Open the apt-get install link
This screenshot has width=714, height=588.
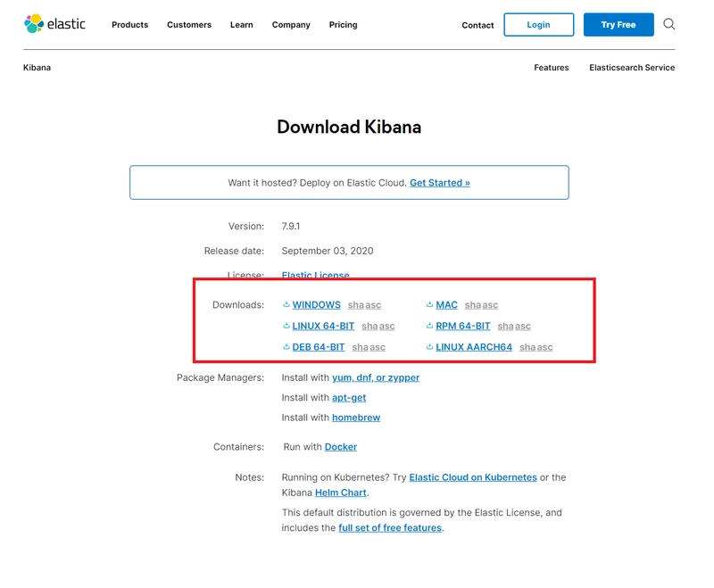click(x=349, y=397)
